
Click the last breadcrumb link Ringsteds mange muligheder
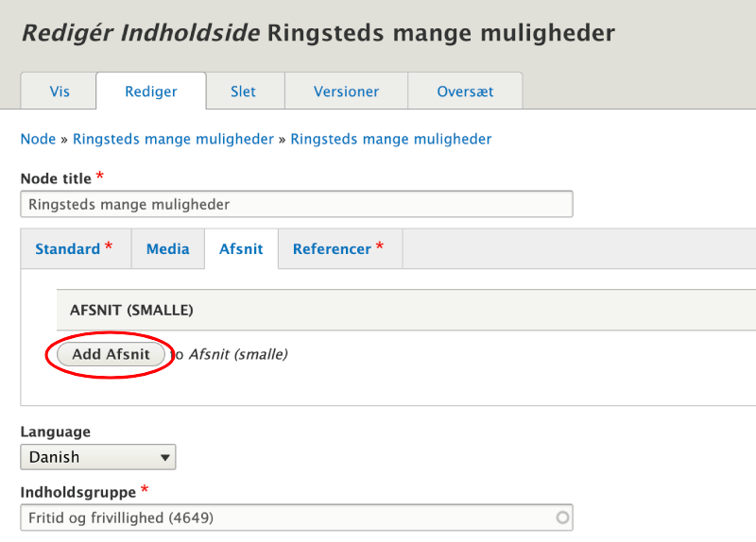pyautogui.click(x=390, y=139)
